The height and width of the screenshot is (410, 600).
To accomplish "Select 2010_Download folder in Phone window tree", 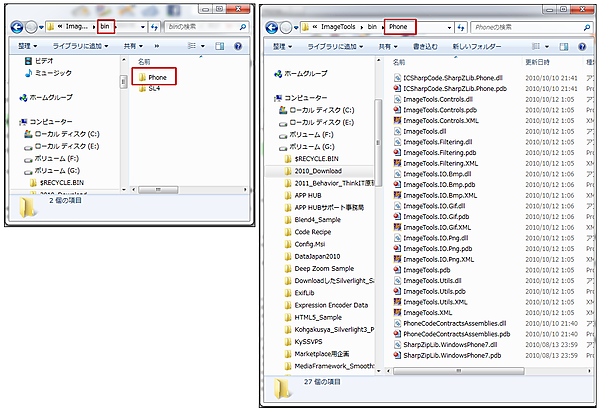I will tap(318, 171).
